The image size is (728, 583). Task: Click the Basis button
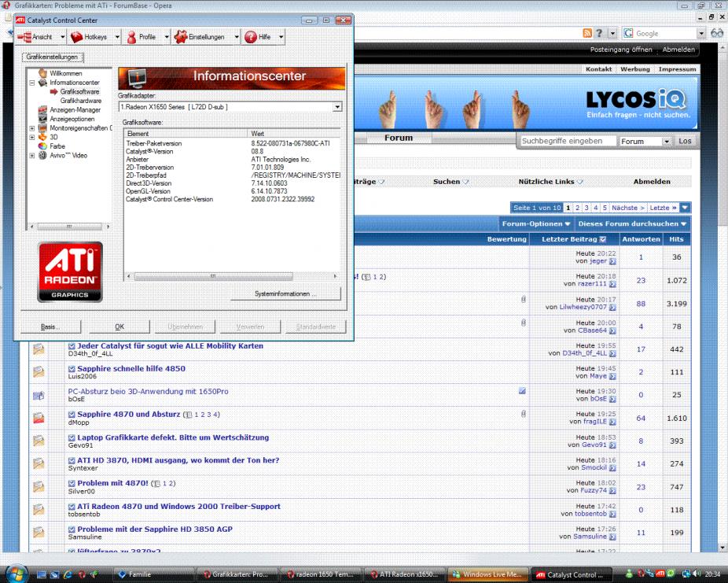tap(50, 327)
